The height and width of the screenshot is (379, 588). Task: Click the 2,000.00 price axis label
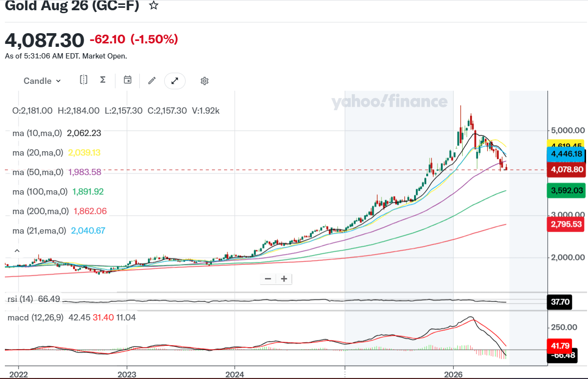click(x=568, y=258)
